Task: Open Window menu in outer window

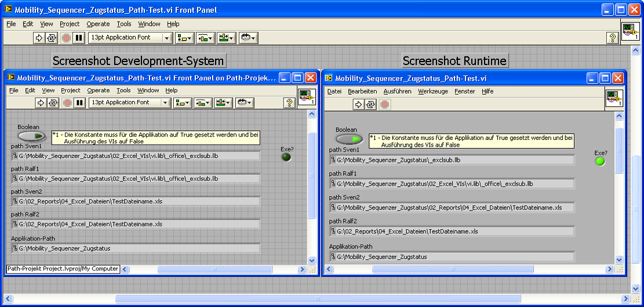Action: click(x=149, y=24)
